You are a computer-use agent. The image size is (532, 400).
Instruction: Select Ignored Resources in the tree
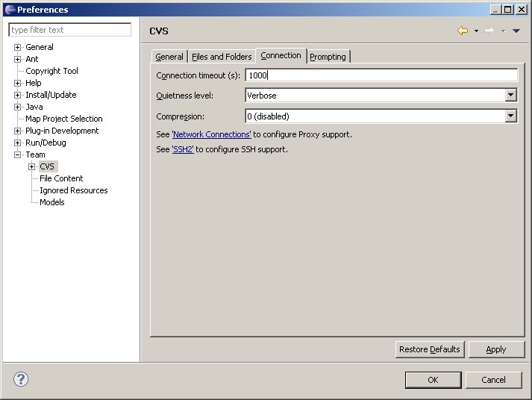pos(73,190)
